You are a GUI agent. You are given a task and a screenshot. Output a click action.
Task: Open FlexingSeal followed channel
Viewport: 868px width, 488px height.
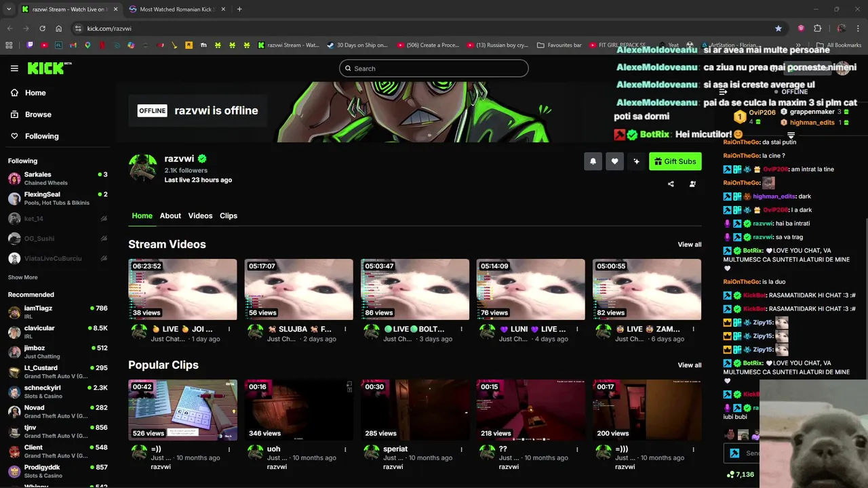pyautogui.click(x=58, y=198)
